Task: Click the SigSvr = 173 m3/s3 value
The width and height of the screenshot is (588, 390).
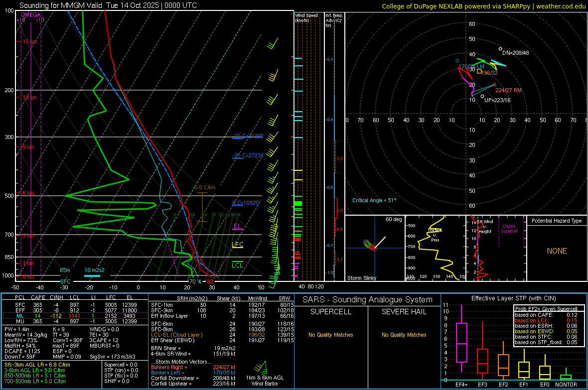Action: click(113, 357)
